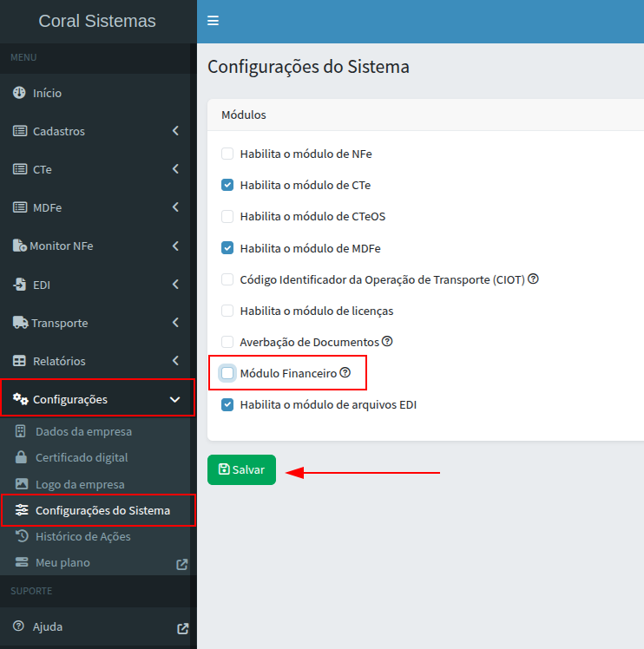Click help icon beside Averbação de Documentos
The width and height of the screenshot is (644, 649).
pos(387,342)
